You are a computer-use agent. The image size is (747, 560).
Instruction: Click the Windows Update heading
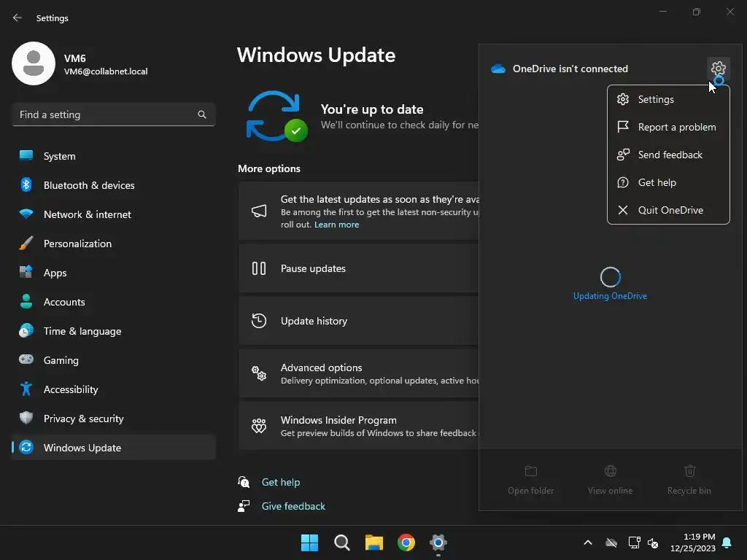(316, 55)
